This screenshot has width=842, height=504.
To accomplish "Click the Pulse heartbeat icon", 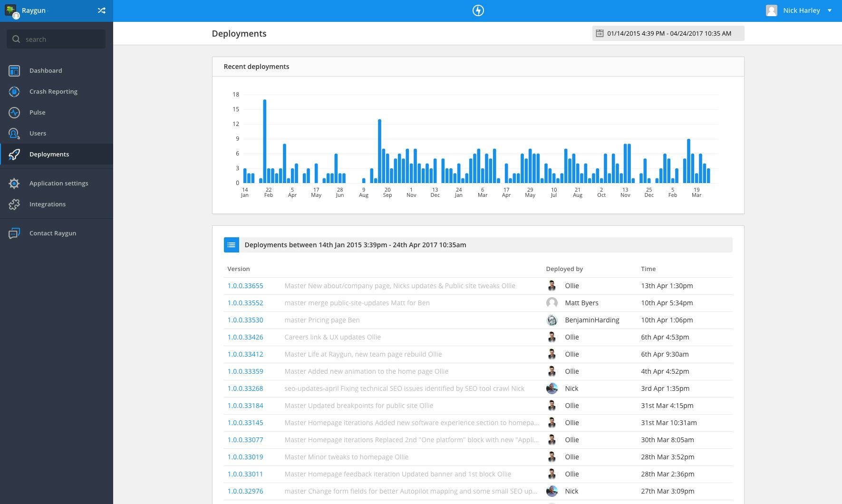I will 14,113.
